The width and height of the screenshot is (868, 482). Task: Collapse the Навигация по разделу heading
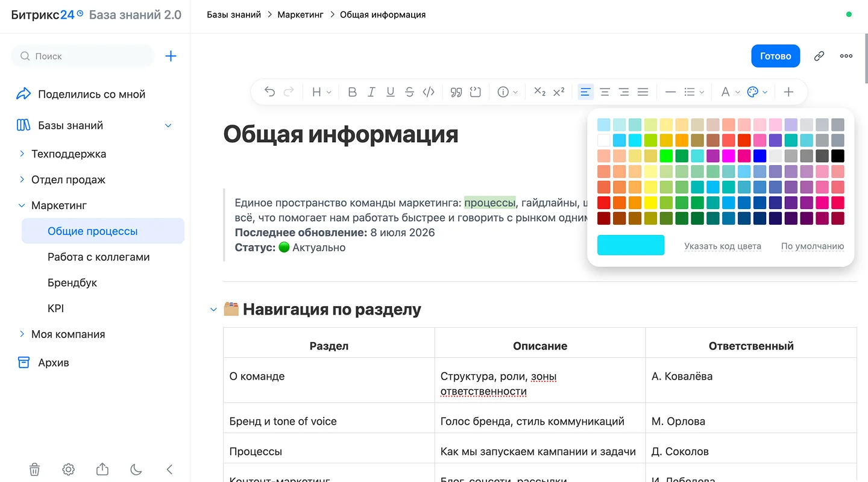point(213,310)
